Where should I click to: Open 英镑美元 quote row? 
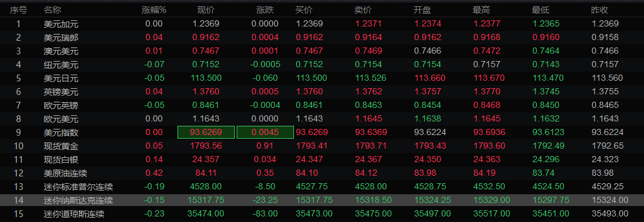322,92
